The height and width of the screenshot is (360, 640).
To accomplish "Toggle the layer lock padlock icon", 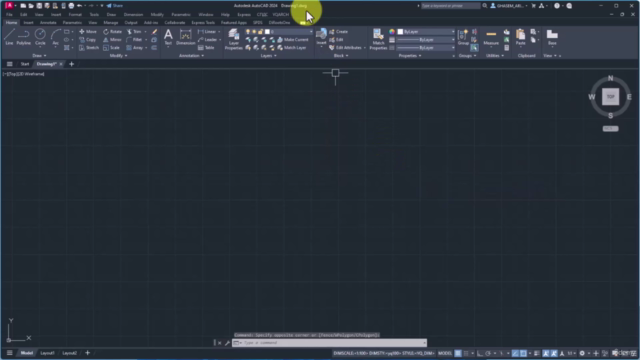I will pos(260,31).
